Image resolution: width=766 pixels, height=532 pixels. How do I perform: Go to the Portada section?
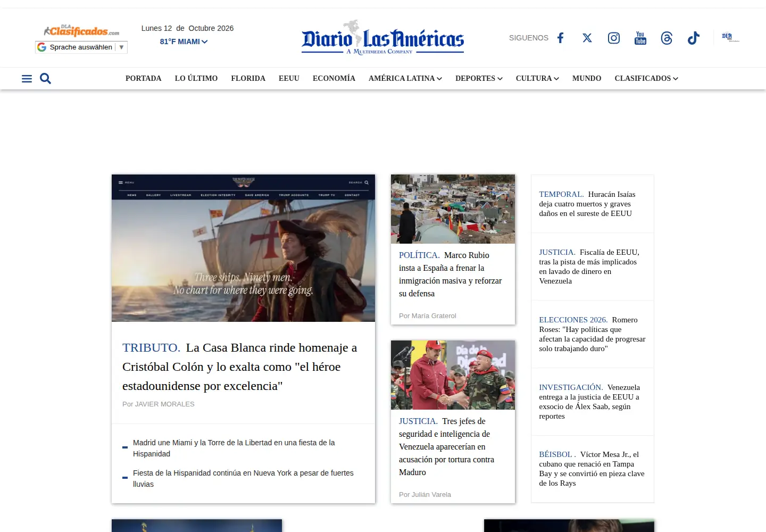(144, 78)
